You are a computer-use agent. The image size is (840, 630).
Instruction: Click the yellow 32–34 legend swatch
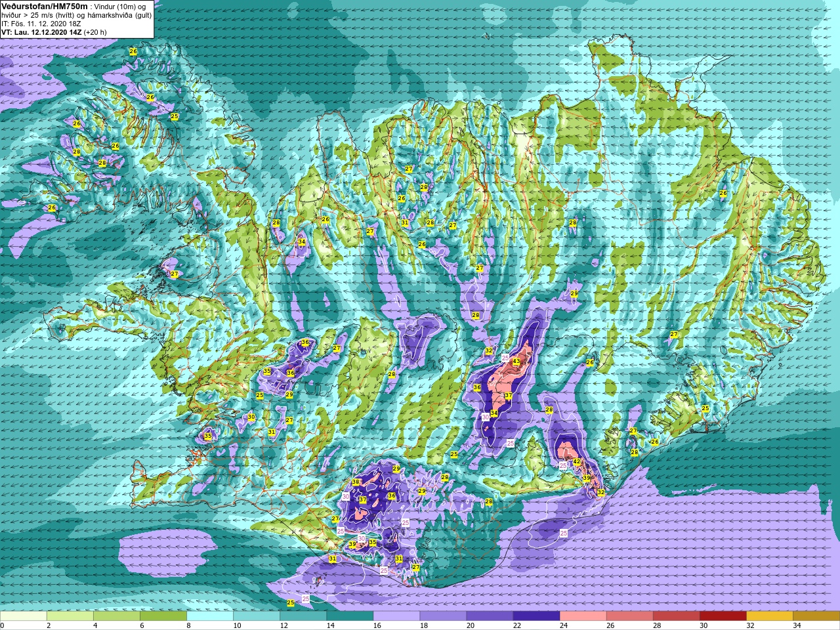pos(769,616)
